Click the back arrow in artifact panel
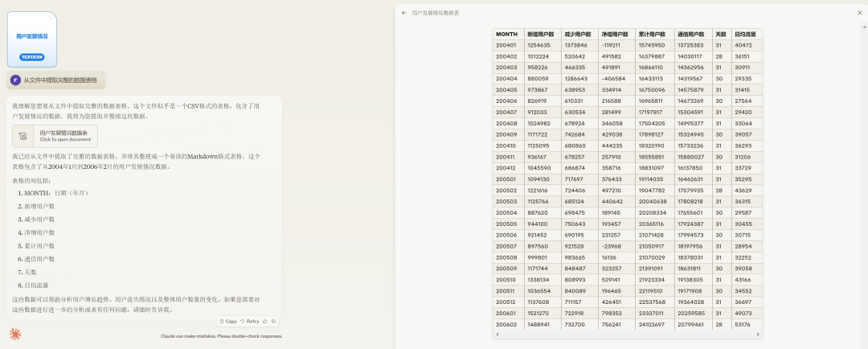 point(403,13)
